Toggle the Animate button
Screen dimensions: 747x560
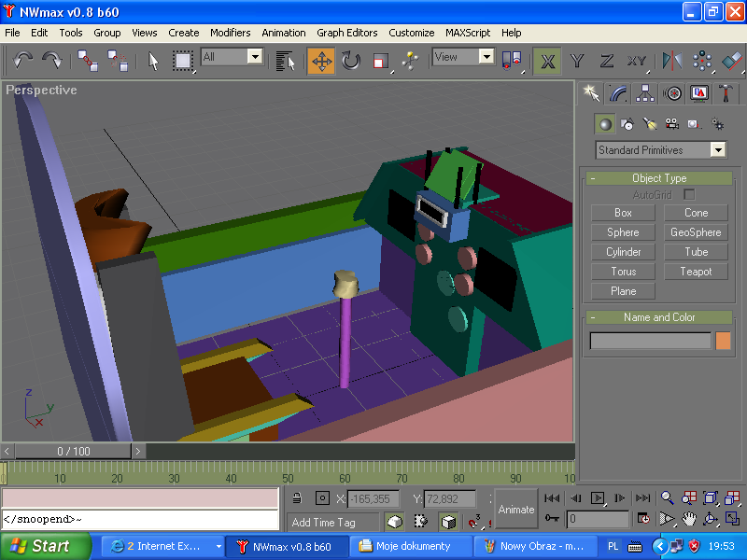click(x=516, y=509)
